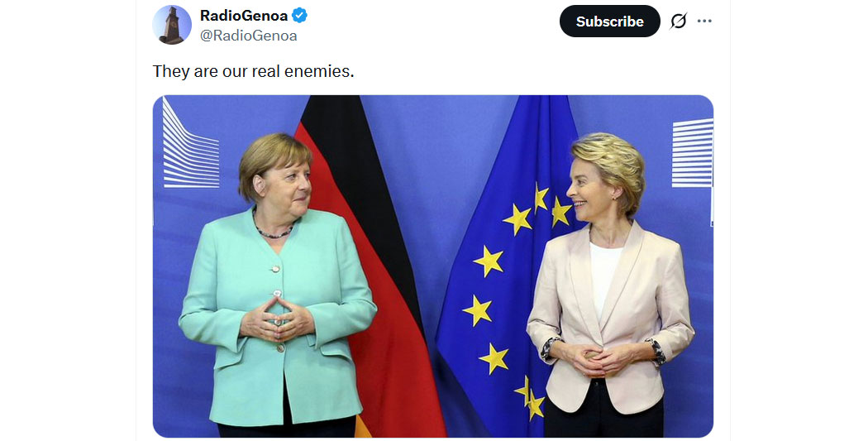Click the folded hands on the green jacket

277,319
